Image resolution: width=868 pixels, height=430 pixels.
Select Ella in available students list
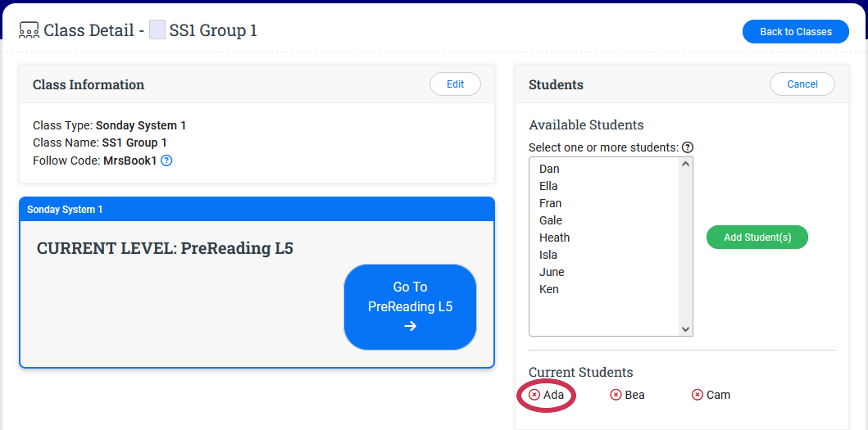pos(548,186)
